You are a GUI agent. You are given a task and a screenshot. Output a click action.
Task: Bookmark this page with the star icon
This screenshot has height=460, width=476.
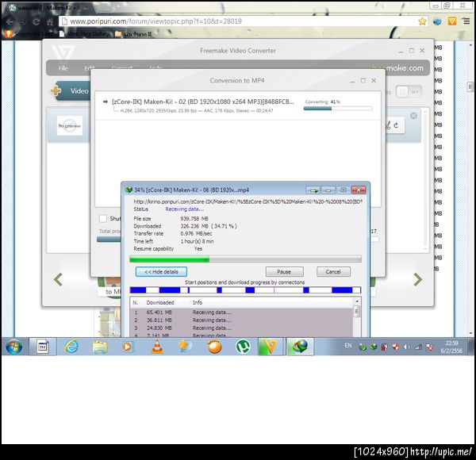[422, 21]
